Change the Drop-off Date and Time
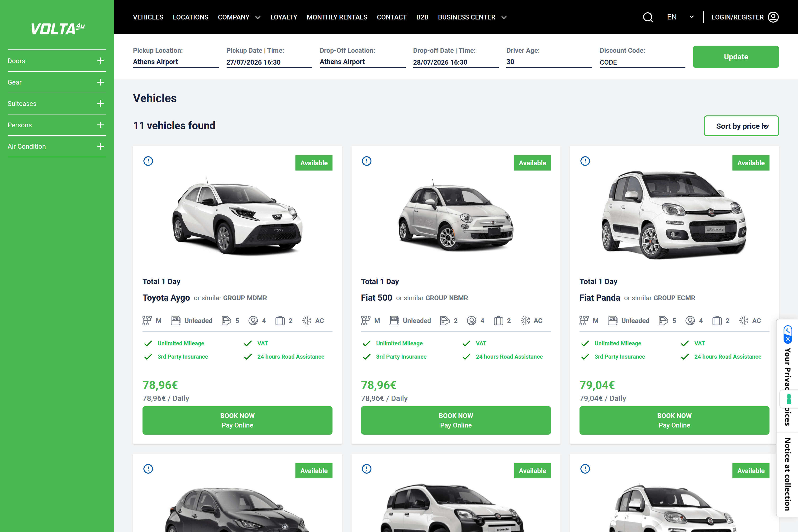 (456, 62)
